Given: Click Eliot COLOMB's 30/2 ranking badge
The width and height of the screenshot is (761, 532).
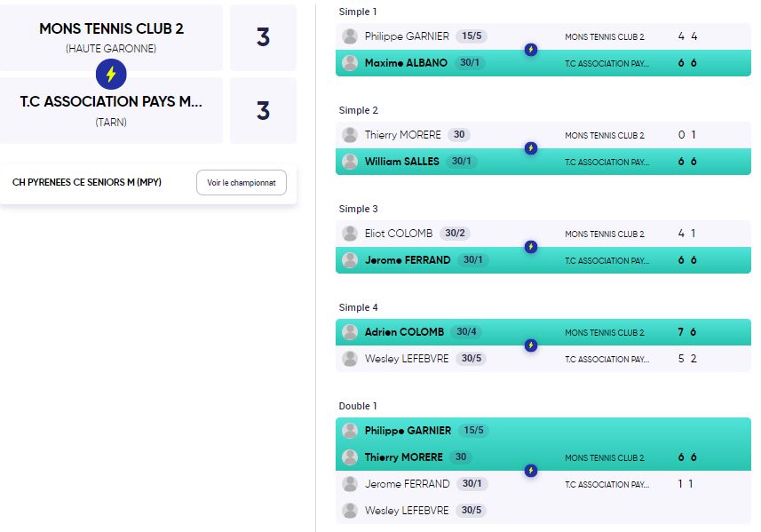Looking at the screenshot, I should tap(455, 233).
